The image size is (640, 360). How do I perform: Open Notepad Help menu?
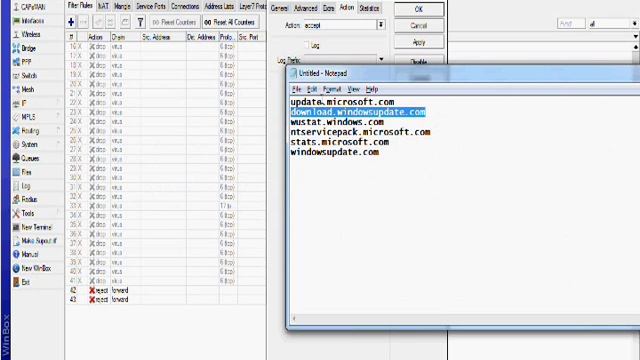pos(372,89)
